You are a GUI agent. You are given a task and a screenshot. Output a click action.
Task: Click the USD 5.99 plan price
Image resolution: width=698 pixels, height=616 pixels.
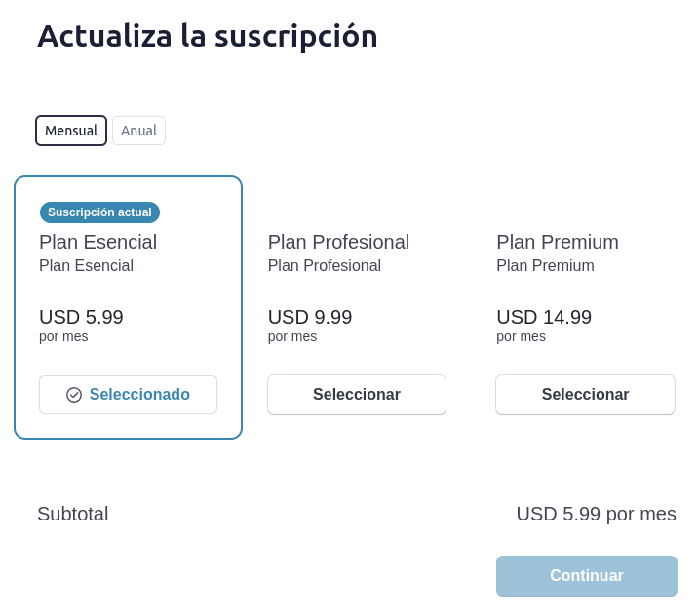coord(81,317)
